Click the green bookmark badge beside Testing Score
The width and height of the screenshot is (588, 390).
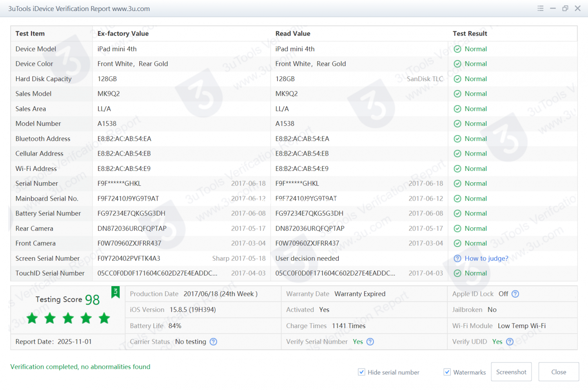pyautogui.click(x=116, y=292)
